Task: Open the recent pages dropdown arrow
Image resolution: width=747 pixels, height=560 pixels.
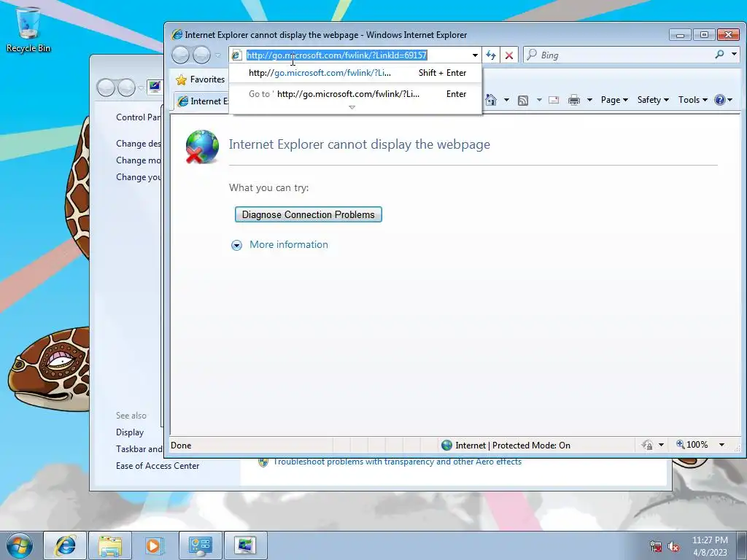Action: tap(218, 55)
